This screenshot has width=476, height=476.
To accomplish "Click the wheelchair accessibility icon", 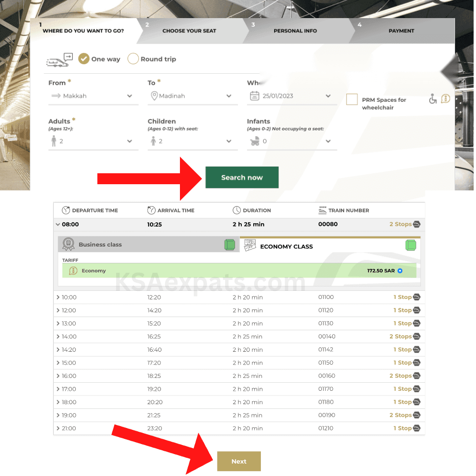I will pos(433,99).
